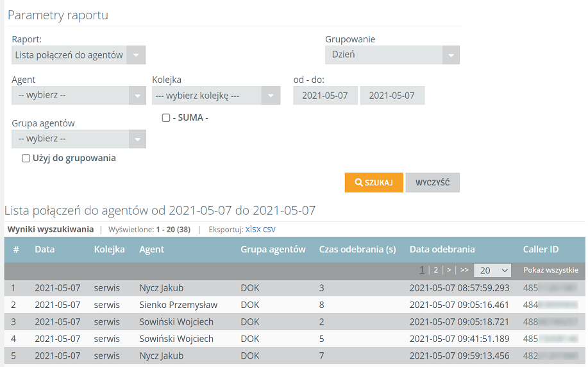Tick the SUMA checkbox
588x367 pixels.
point(165,118)
